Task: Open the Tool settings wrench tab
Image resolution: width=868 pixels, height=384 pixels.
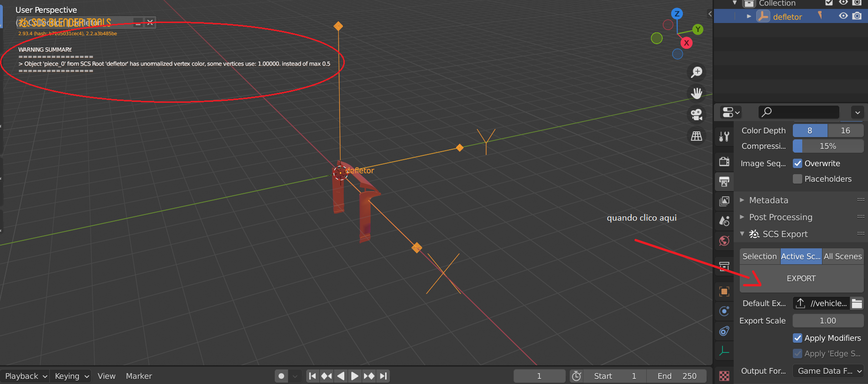Action: (724, 137)
